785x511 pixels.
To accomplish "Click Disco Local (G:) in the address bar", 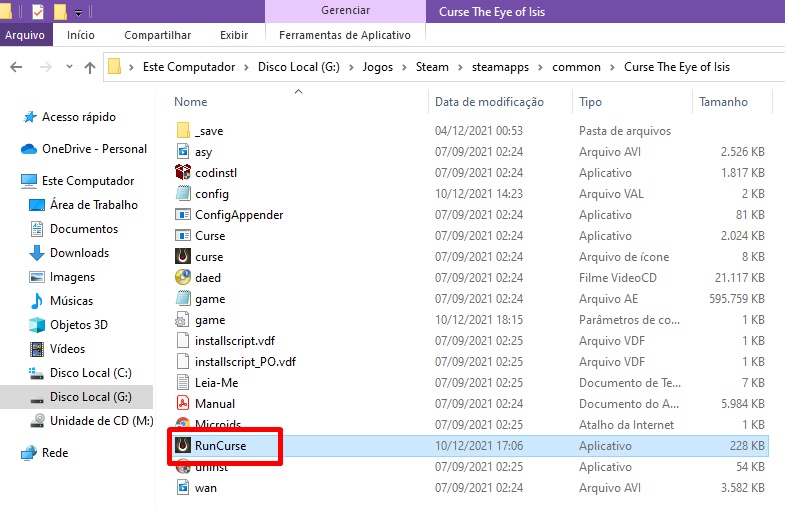I will 298,67.
